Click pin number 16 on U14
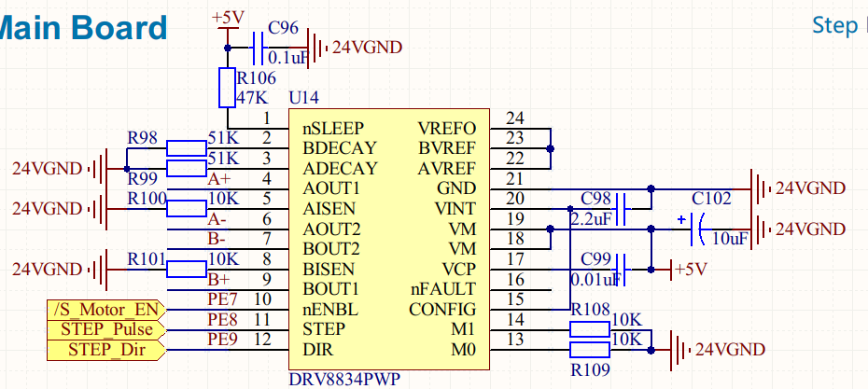Image resolution: width=868 pixels, height=389 pixels. [515, 280]
